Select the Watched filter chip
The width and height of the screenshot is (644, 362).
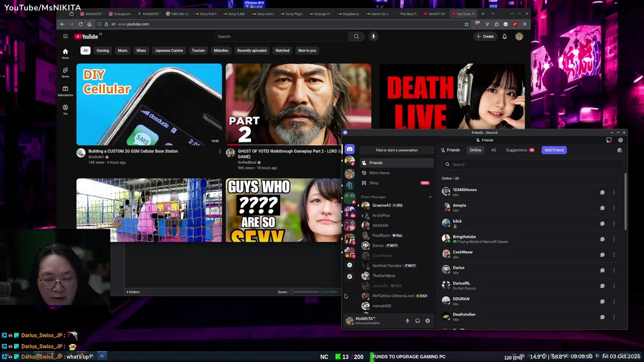pos(282,50)
